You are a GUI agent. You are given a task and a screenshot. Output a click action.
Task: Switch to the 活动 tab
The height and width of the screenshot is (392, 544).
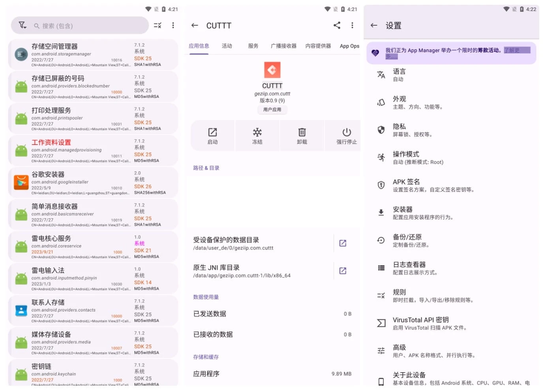(227, 46)
